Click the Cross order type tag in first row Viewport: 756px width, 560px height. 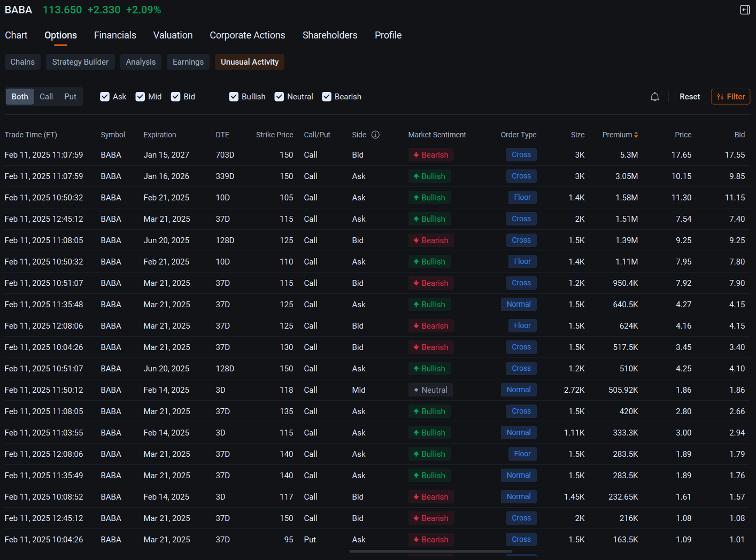pos(521,155)
